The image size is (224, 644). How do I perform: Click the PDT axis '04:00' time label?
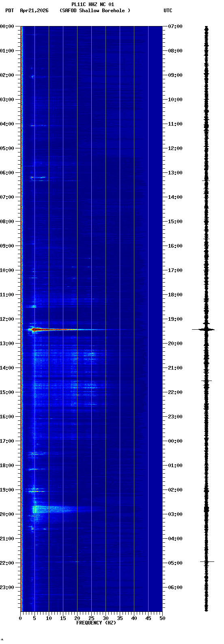pos(7,124)
